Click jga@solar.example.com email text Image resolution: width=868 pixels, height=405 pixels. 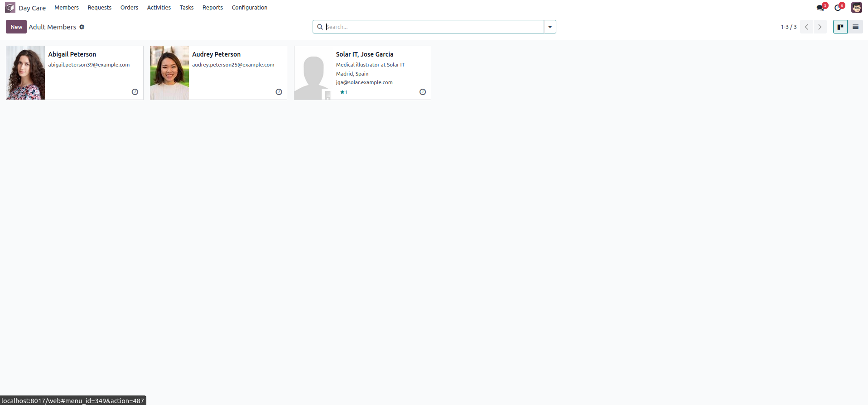(364, 82)
